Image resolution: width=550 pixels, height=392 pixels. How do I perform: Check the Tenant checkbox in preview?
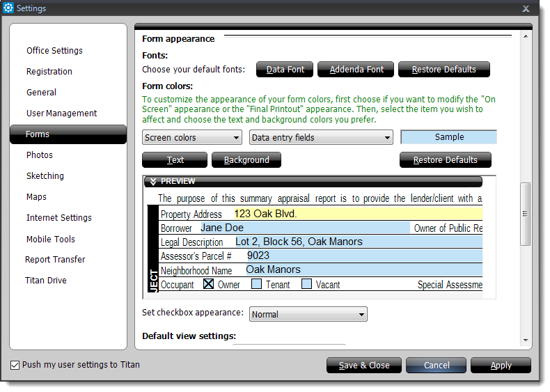[x=256, y=284]
